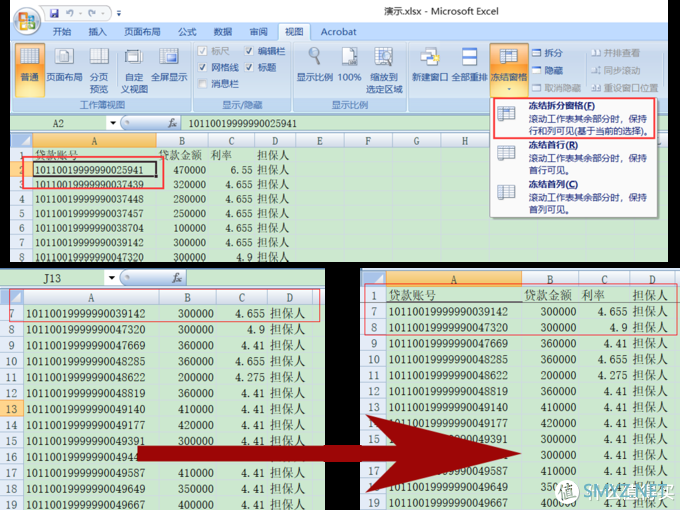Screen dimensions: 680x510
Task: Click the Name Box showing A2
Action: [59, 124]
